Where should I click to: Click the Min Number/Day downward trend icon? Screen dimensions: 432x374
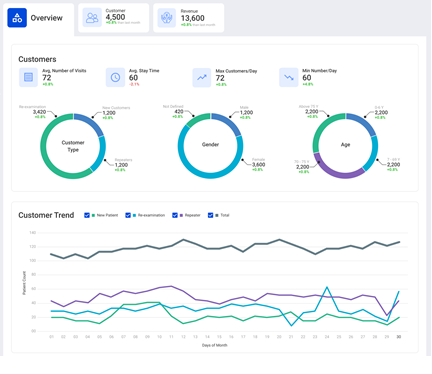[x=289, y=77]
